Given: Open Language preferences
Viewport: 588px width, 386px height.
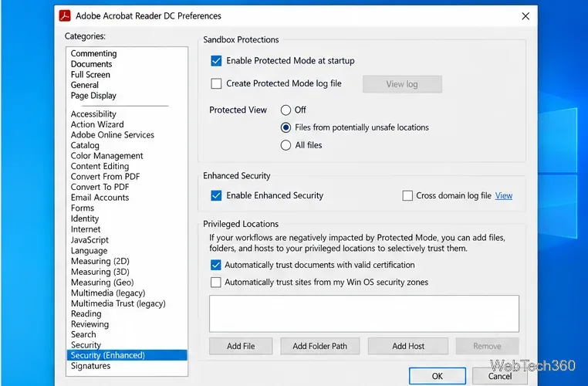Looking at the screenshot, I should click(89, 251).
